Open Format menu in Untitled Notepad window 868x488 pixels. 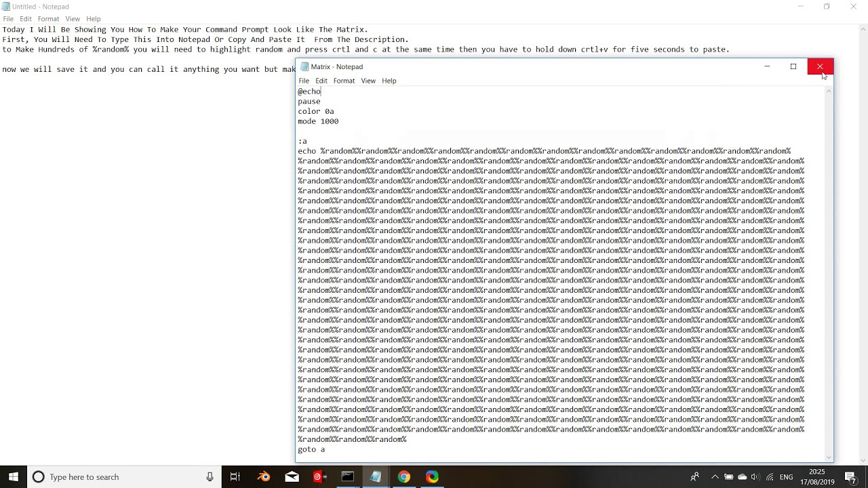[x=48, y=19]
